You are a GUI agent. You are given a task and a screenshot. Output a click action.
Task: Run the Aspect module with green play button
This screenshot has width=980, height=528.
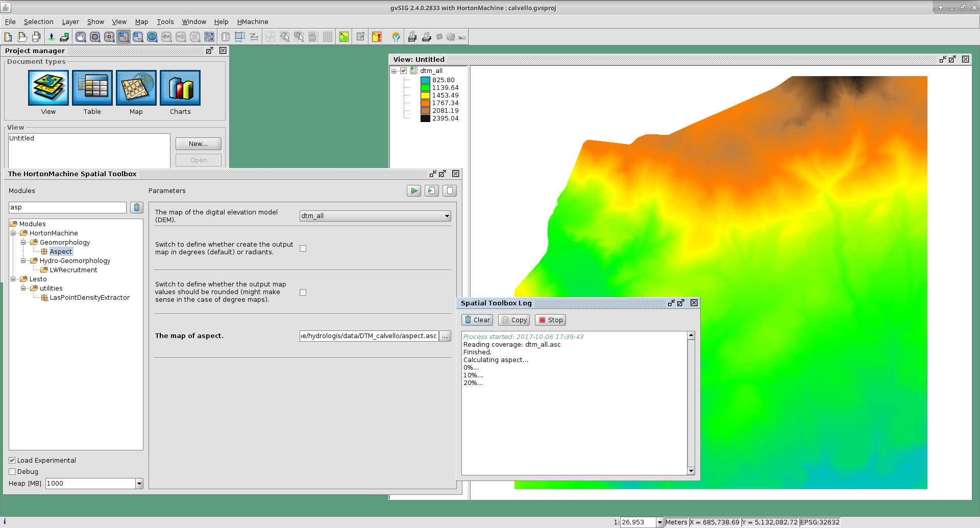pyautogui.click(x=414, y=191)
